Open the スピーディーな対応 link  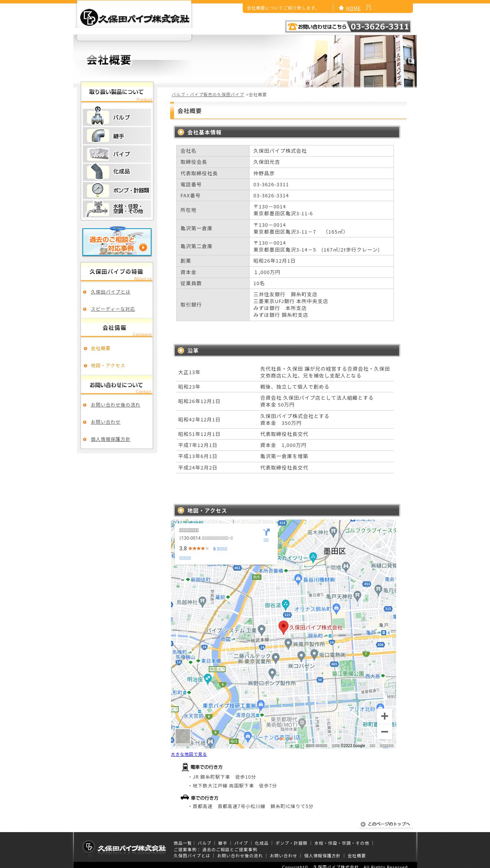113,309
